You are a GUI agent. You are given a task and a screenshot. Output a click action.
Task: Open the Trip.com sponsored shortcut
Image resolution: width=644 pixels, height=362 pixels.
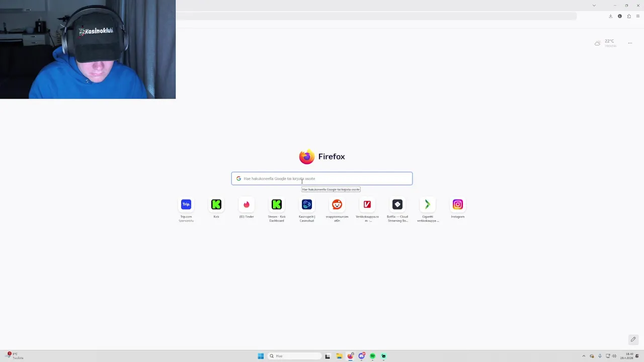[x=186, y=205]
